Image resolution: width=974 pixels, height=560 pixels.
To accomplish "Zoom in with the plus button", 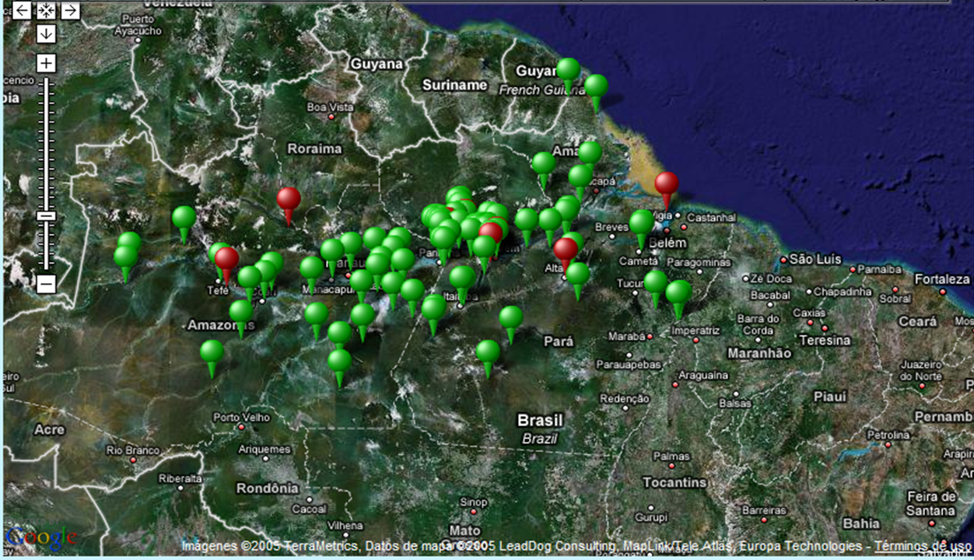I will pos(46,63).
